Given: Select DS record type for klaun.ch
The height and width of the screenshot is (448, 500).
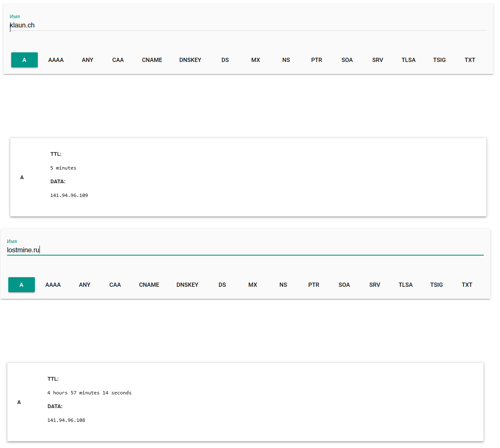Looking at the screenshot, I should (225, 60).
